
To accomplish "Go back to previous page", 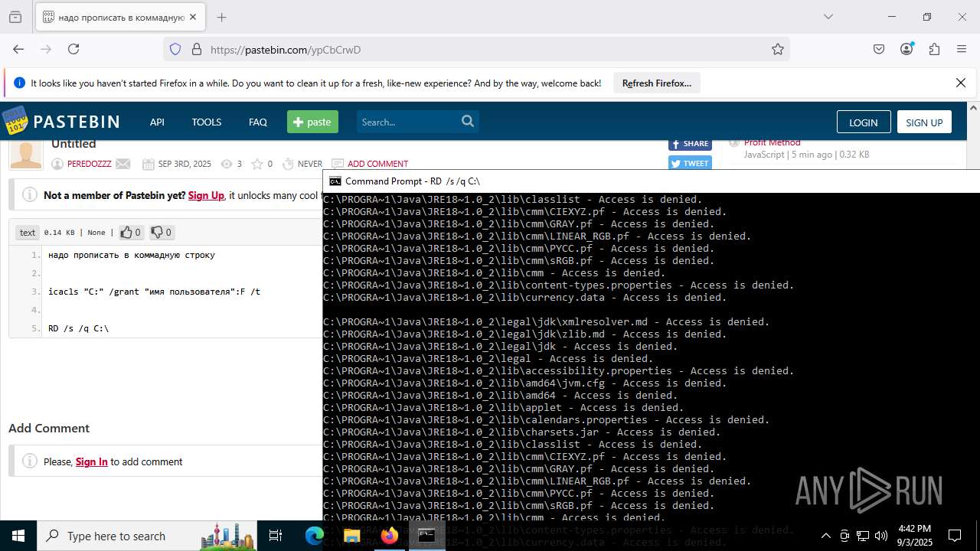I will point(18,49).
